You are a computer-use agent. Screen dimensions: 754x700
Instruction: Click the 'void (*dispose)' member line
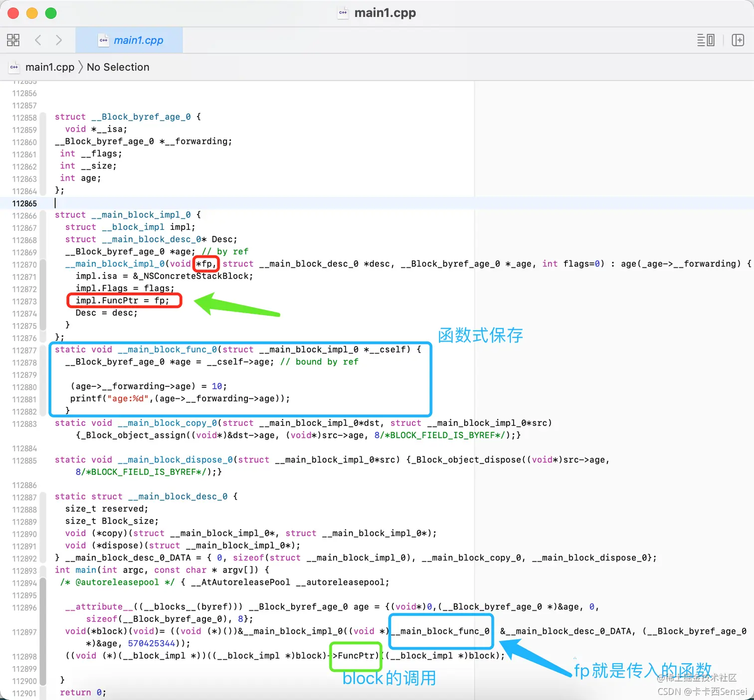[x=183, y=545]
